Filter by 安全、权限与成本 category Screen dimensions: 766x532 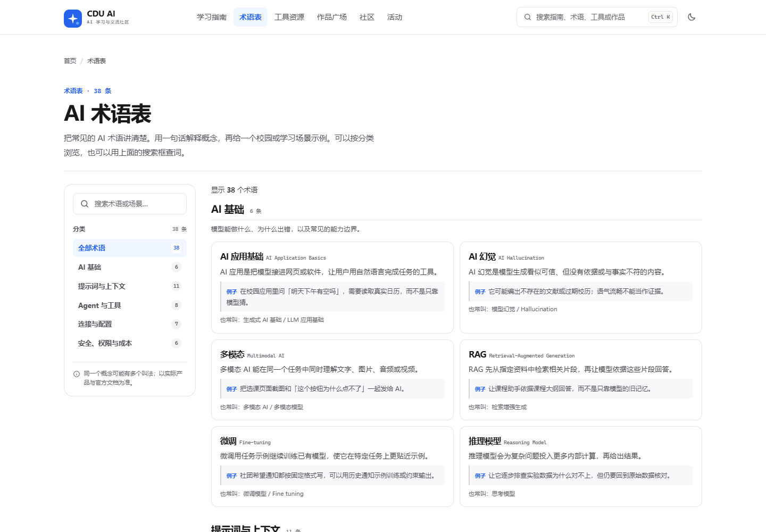[x=130, y=343]
